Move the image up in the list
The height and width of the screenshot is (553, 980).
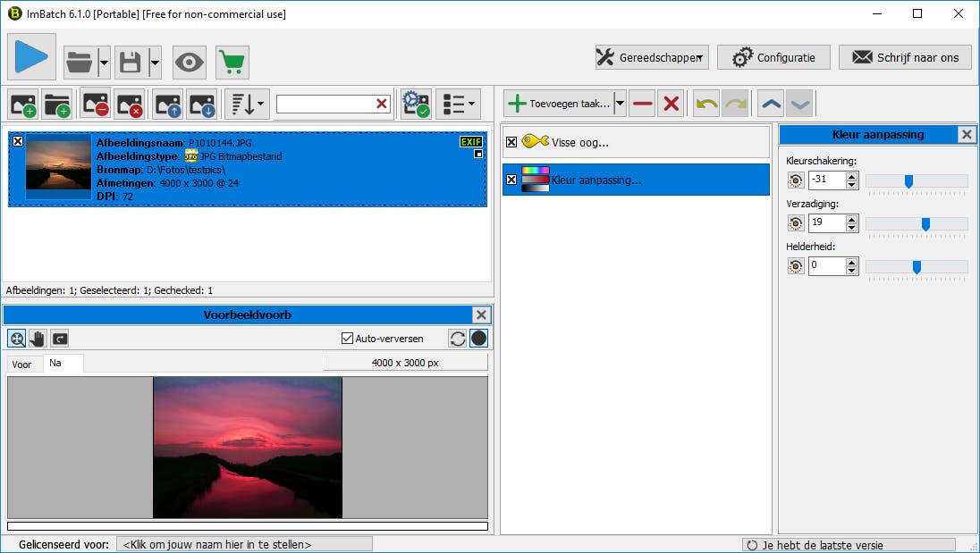coord(167,105)
